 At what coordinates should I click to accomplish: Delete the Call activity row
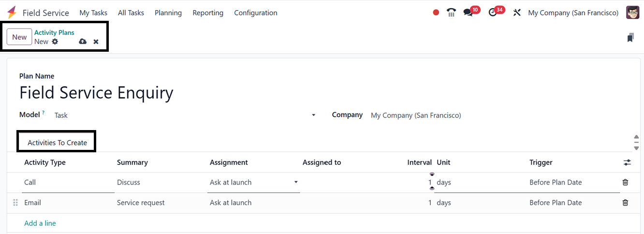pyautogui.click(x=625, y=182)
